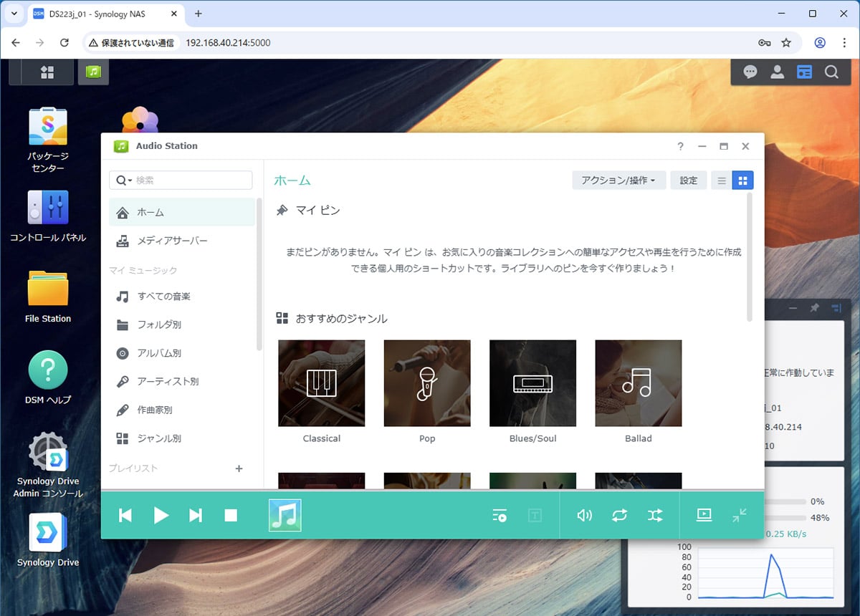Skip to the next track
The image size is (860, 616).
tap(196, 515)
